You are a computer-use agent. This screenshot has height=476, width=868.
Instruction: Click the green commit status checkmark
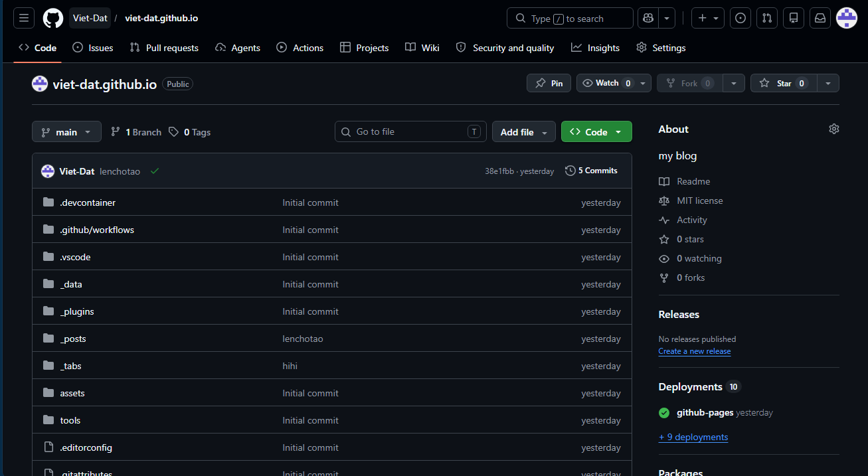point(155,171)
